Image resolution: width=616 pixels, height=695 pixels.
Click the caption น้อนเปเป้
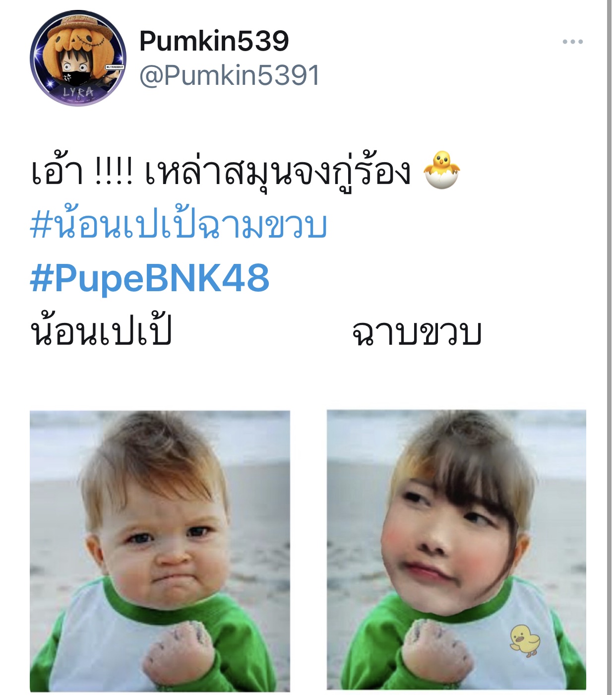(x=101, y=331)
